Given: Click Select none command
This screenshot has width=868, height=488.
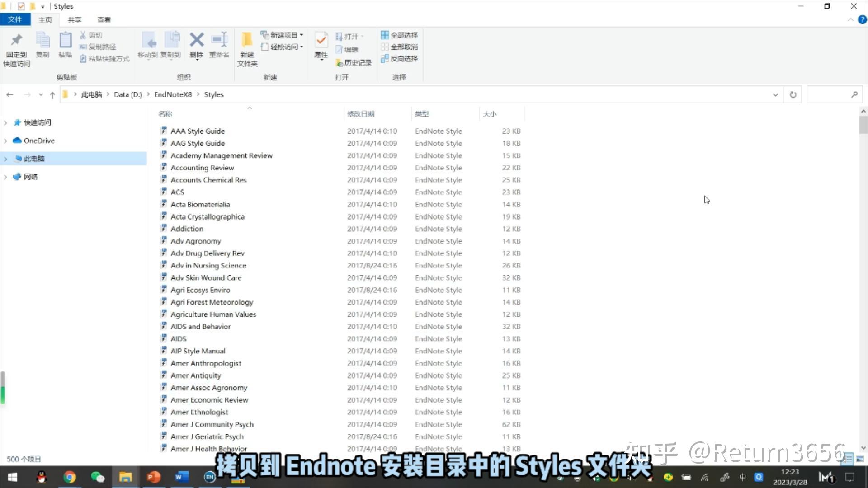Looking at the screenshot, I should (399, 47).
